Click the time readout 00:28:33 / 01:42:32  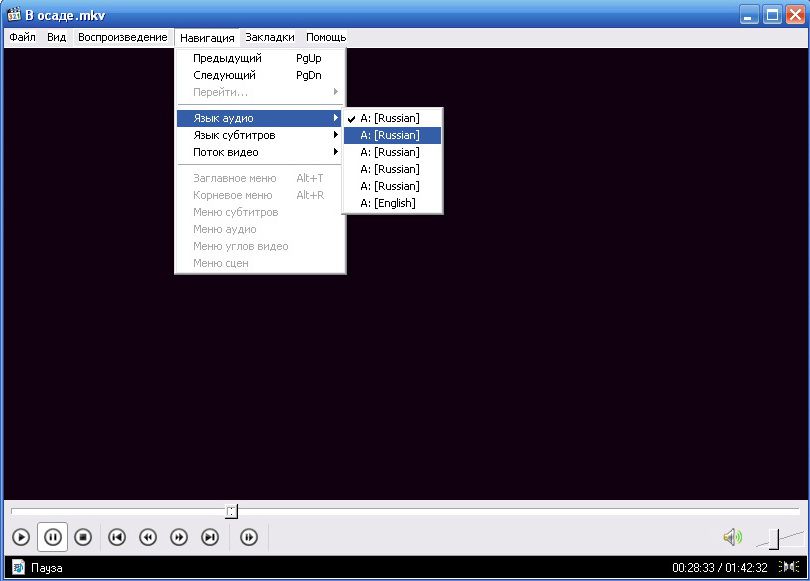click(720, 568)
